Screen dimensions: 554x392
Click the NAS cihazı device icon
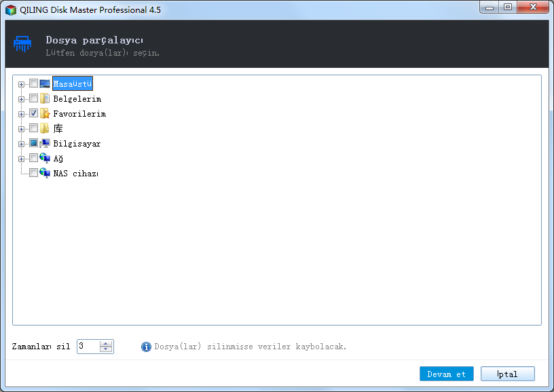(x=45, y=173)
